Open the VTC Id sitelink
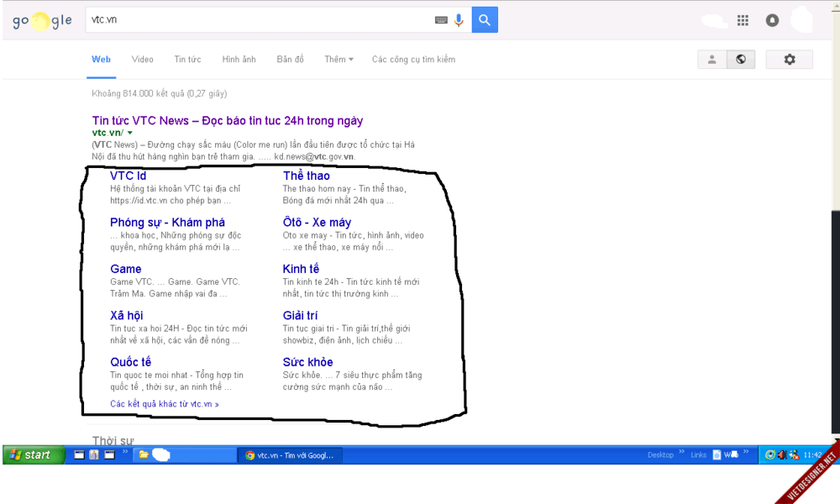The image size is (840, 504). coord(128,176)
